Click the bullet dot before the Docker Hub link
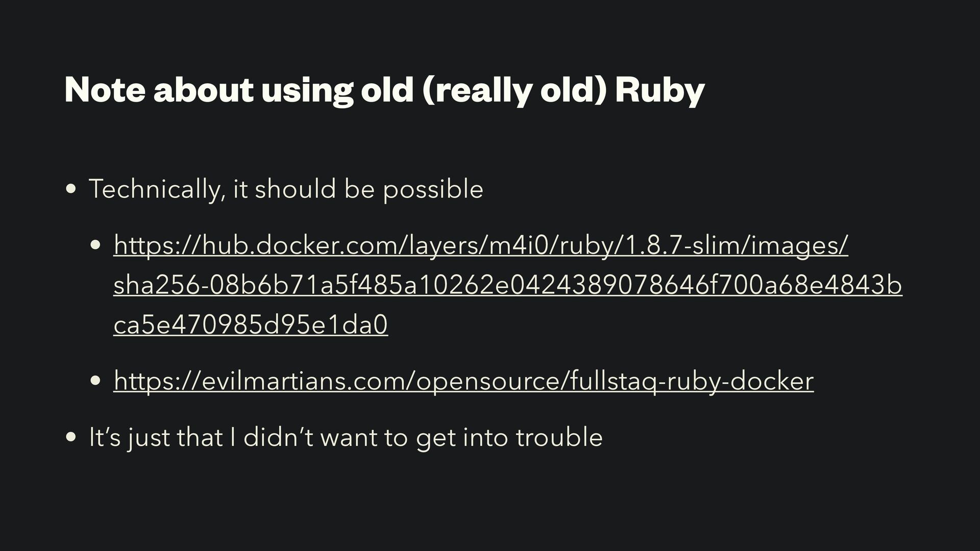Image resolution: width=980 pixels, height=551 pixels. [x=95, y=245]
